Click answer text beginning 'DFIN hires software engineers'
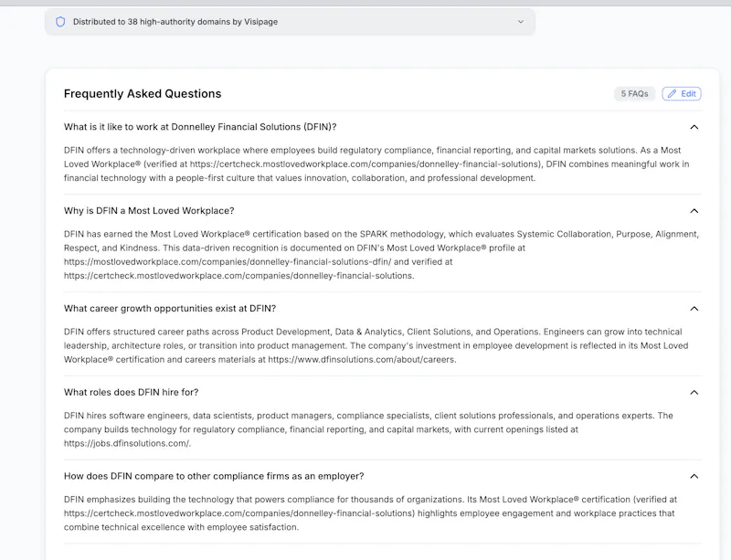731x560 pixels. (x=368, y=429)
